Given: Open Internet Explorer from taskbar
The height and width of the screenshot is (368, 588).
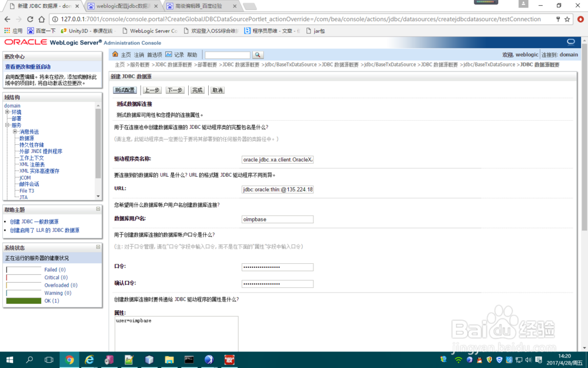Looking at the screenshot, I should point(89,360).
